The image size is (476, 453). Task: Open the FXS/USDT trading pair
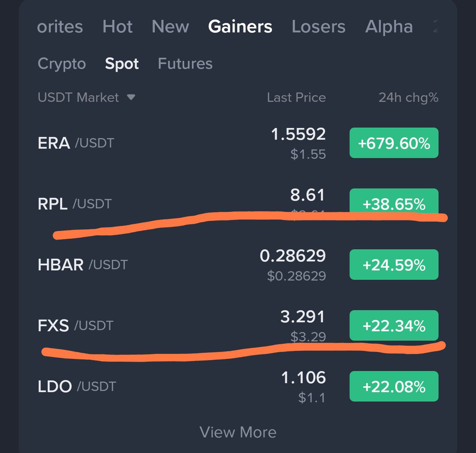pos(238,325)
